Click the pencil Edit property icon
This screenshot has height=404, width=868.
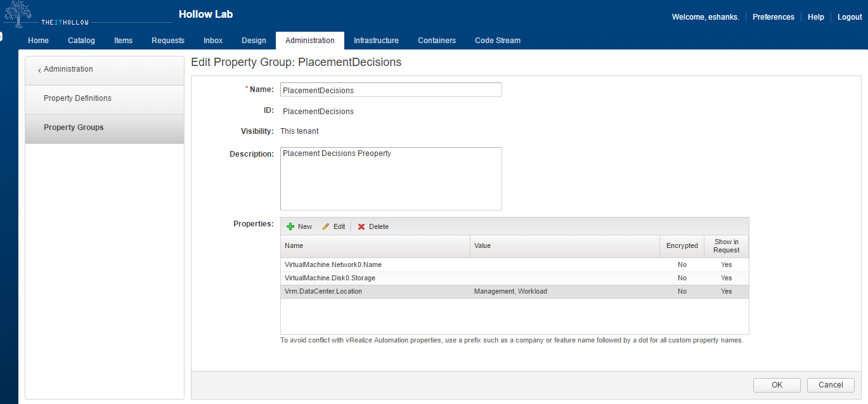327,226
